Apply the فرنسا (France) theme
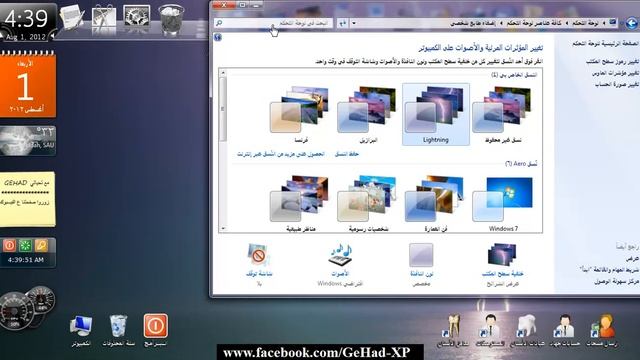Image resolution: width=640 pixels, height=360 pixels. pos(300,114)
